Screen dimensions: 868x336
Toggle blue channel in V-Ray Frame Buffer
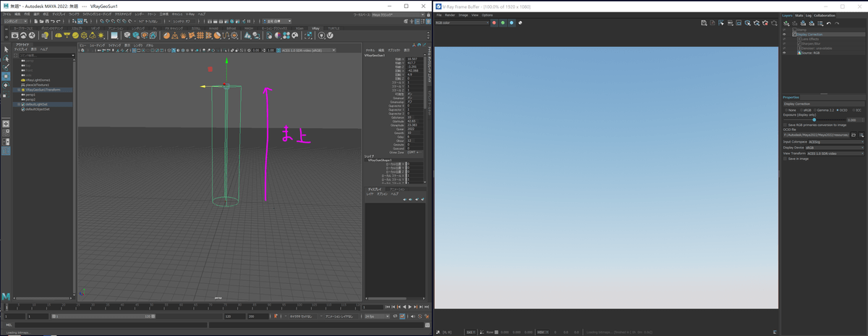click(511, 22)
